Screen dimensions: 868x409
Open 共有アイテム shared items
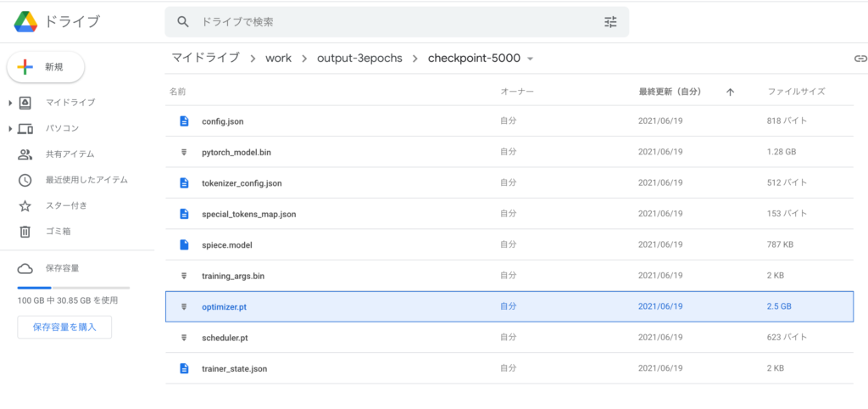click(x=70, y=154)
